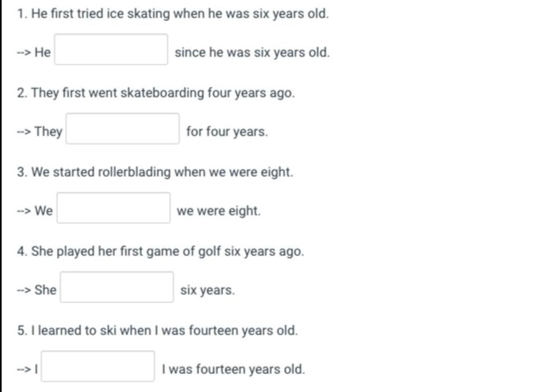The height and width of the screenshot is (392, 540).
Task: Click sentence 1 about ice skating
Action: tap(173, 14)
